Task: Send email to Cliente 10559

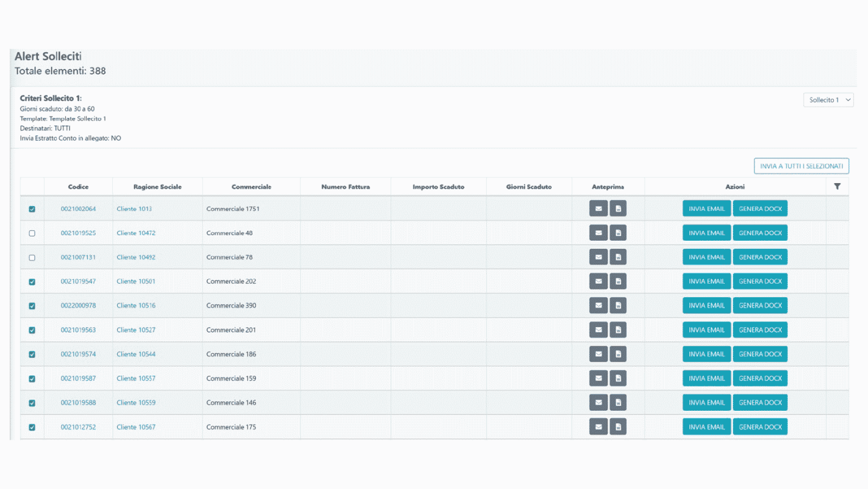Action: 707,402
